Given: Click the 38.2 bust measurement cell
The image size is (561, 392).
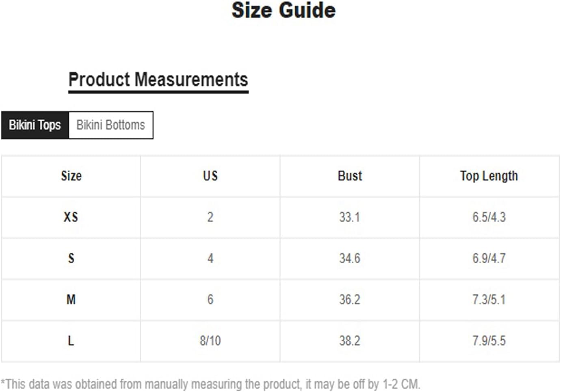Looking at the screenshot, I should click(350, 341).
